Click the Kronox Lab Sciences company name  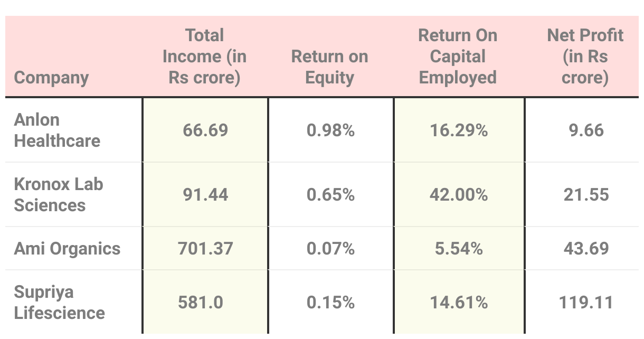pos(59,195)
